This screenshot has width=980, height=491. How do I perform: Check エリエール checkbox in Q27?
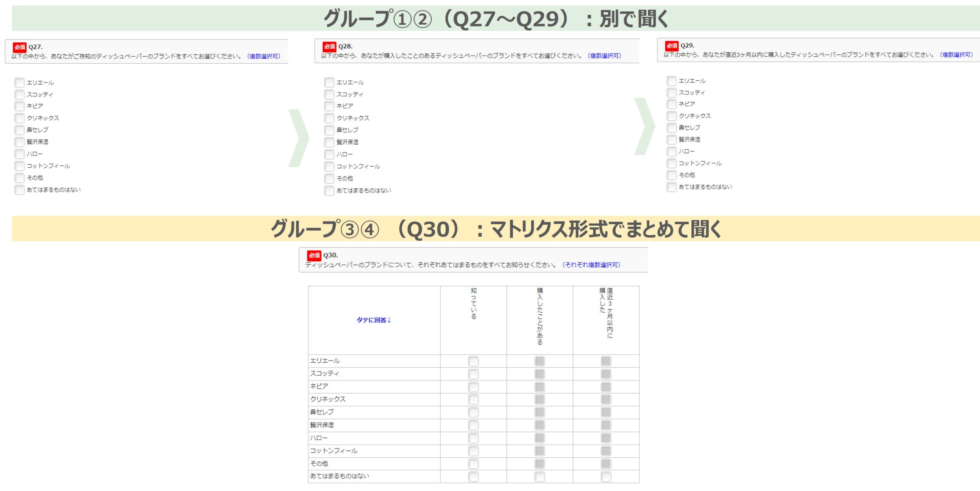pyautogui.click(x=20, y=83)
